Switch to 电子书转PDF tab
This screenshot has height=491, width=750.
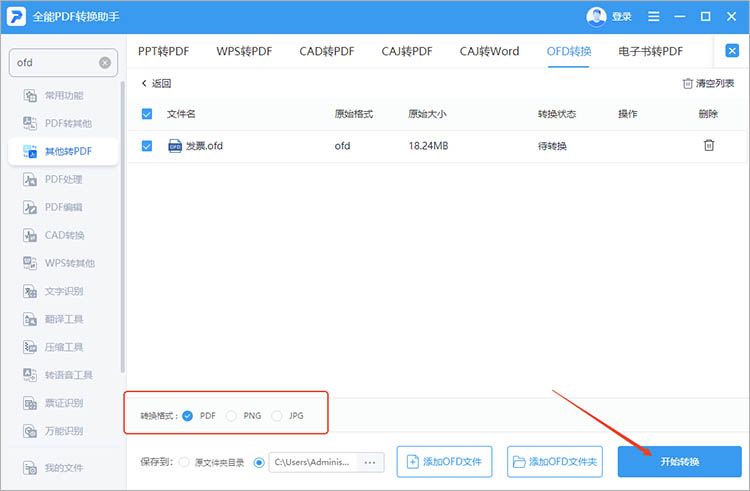tap(651, 51)
